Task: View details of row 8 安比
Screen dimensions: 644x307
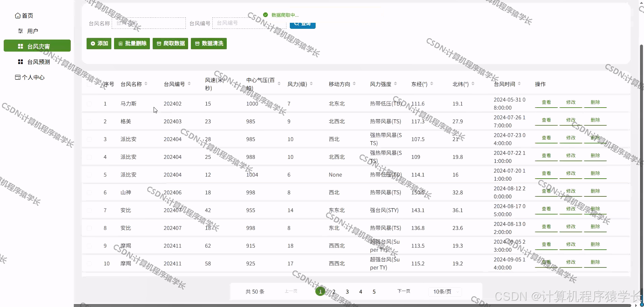Action: [546, 227]
